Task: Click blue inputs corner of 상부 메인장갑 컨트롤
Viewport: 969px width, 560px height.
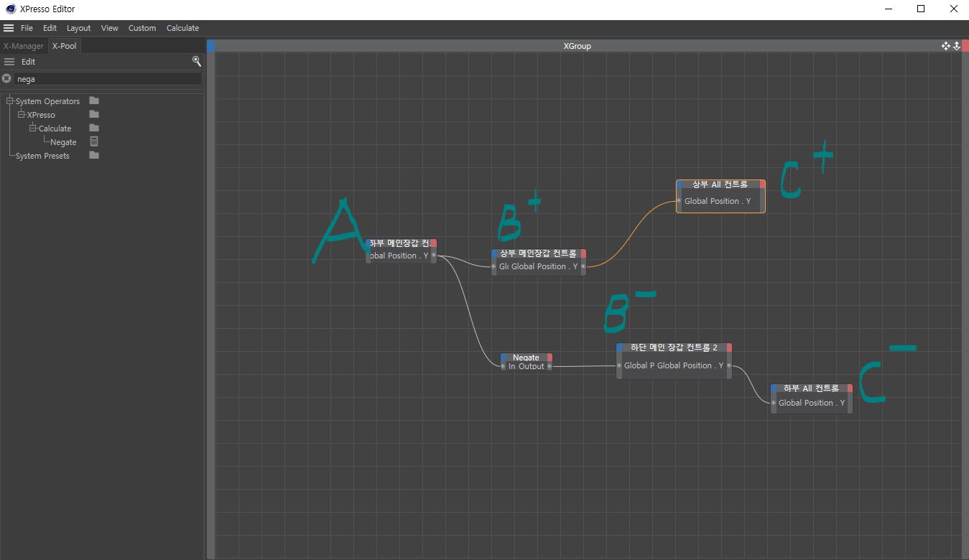Action: tap(495, 253)
